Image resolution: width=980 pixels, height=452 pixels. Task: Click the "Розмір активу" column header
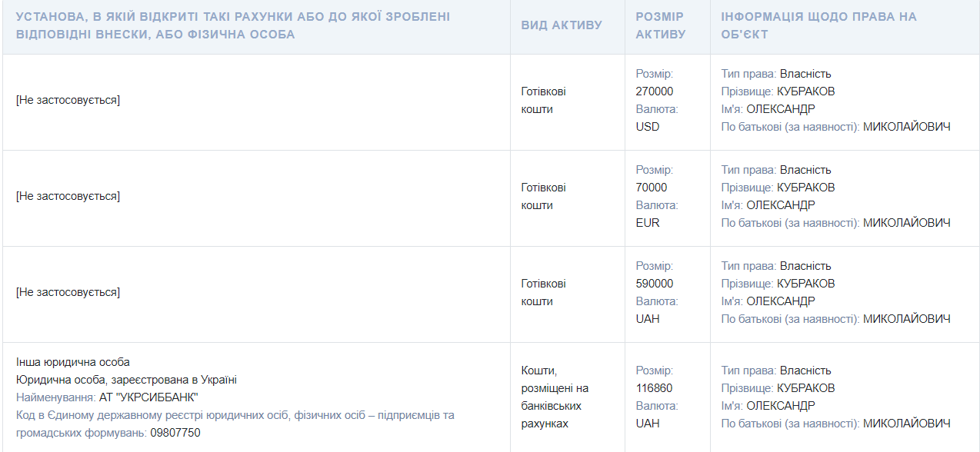point(660,25)
